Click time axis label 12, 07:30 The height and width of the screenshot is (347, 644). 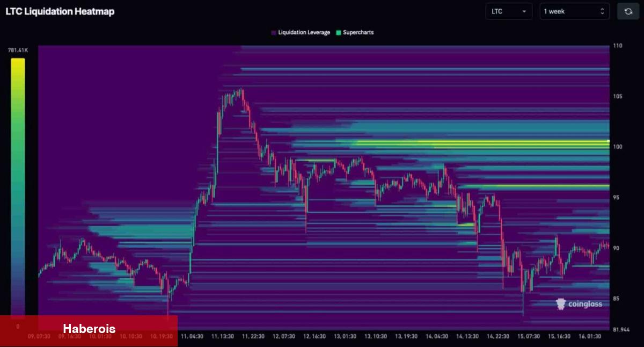click(x=284, y=336)
